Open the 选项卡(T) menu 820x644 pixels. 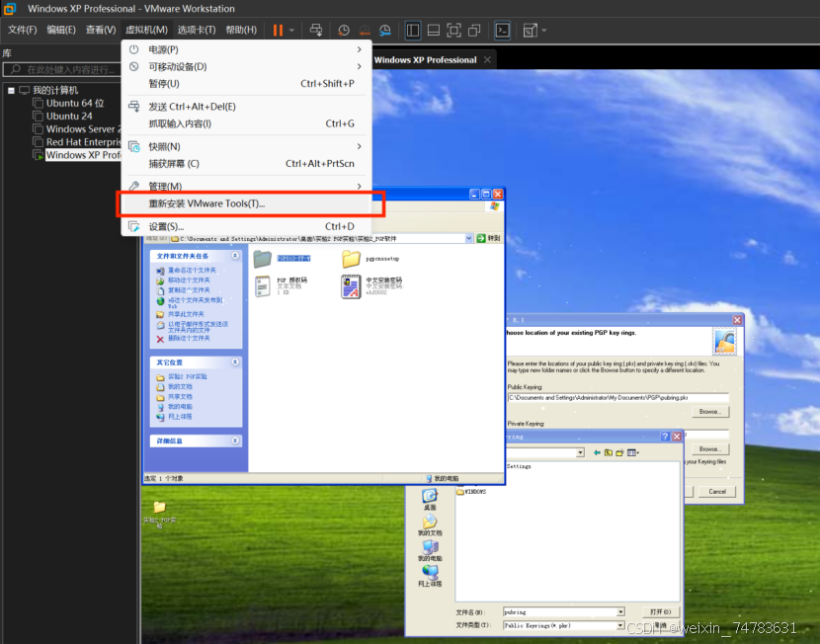coord(197,30)
